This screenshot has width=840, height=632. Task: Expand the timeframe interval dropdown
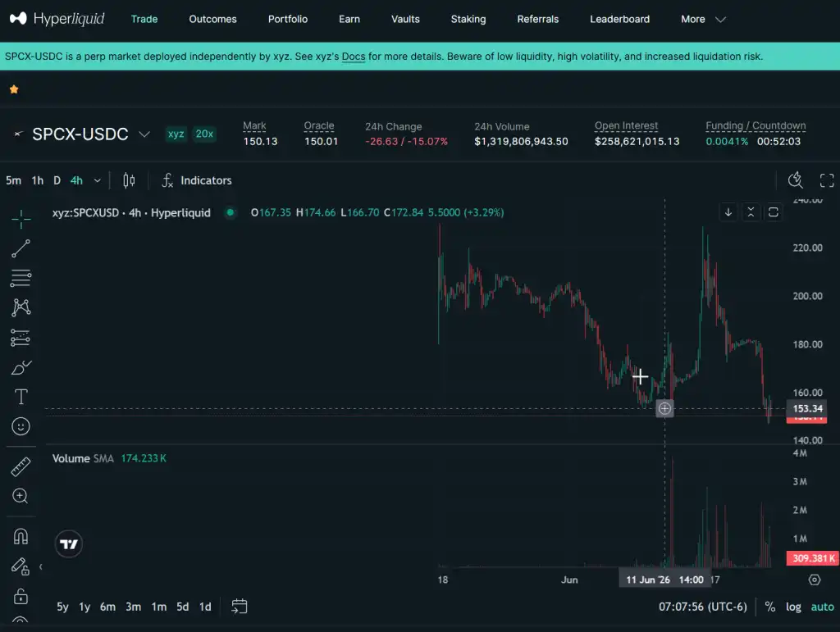tap(97, 180)
